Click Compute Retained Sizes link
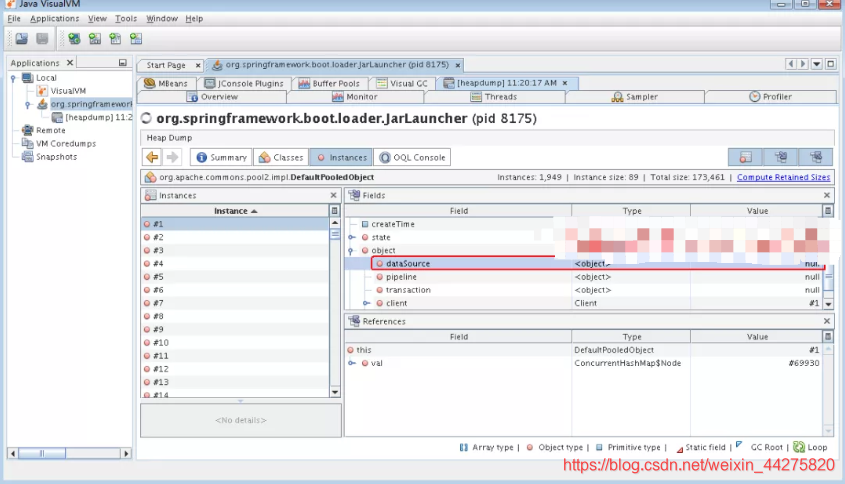Screen dimensions: 845x484 tap(784, 177)
